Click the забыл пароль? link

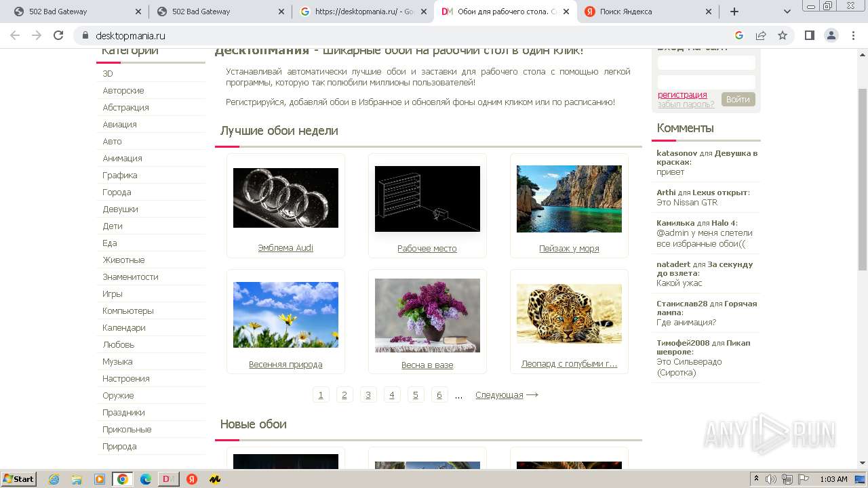tap(686, 104)
